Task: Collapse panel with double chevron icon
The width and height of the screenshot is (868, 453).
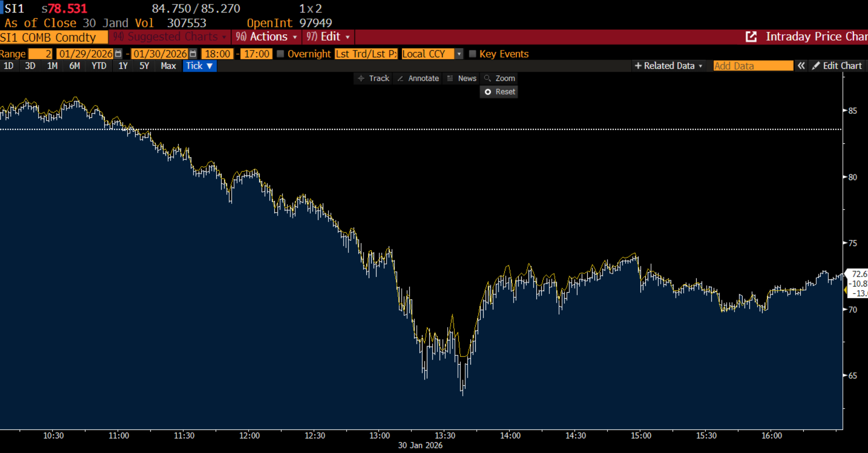Action: pyautogui.click(x=801, y=66)
